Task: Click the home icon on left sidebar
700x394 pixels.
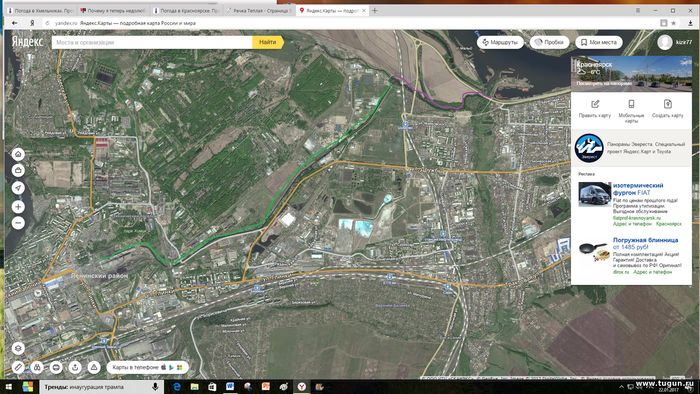Action: click(x=18, y=154)
